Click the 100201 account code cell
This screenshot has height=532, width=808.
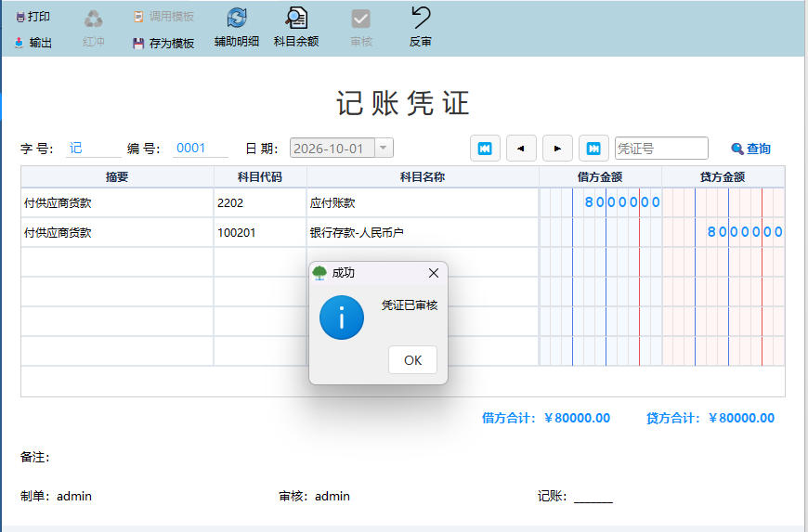tap(260, 233)
